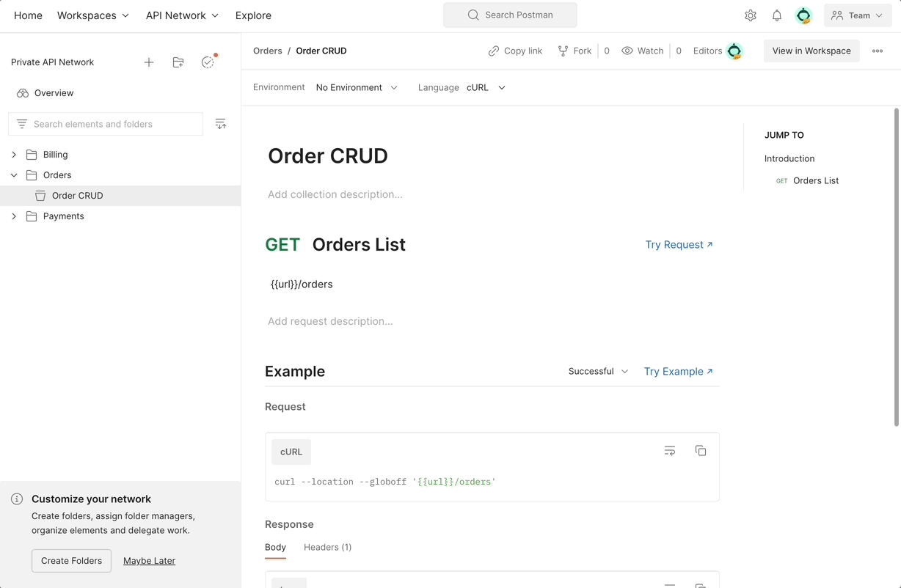Watch the Order CRUD collection
This screenshot has width=901, height=588.
pyautogui.click(x=642, y=51)
